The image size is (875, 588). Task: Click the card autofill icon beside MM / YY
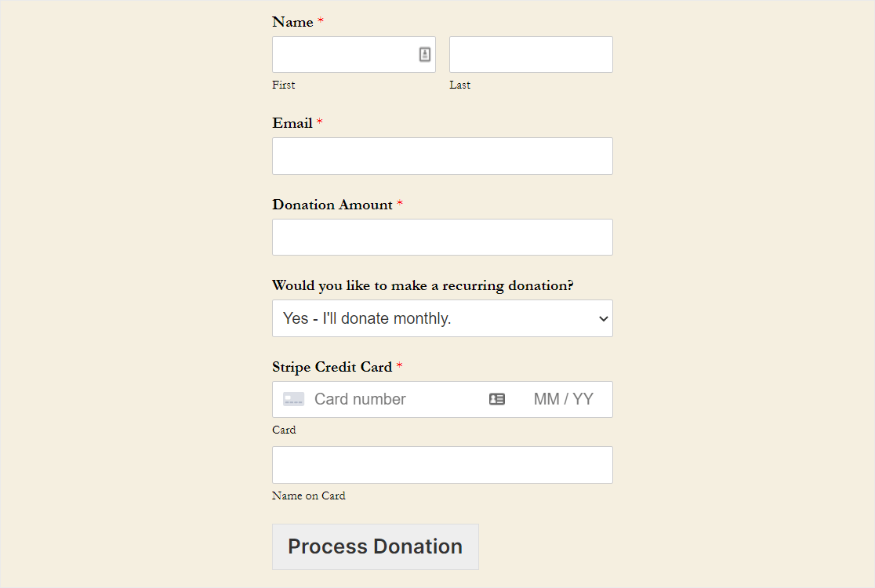pos(497,399)
